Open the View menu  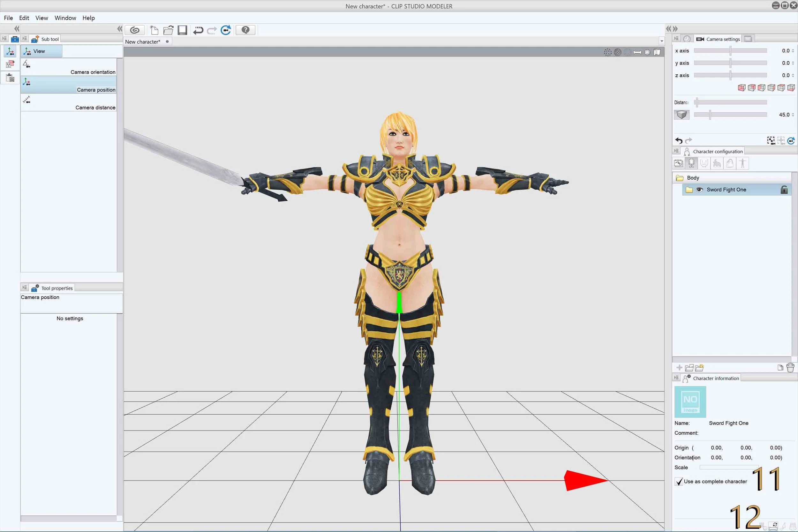[42, 18]
